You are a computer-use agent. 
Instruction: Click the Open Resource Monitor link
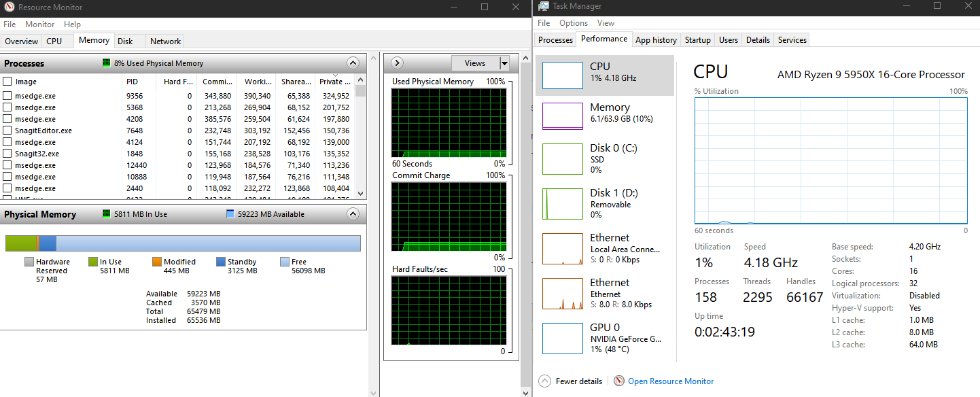click(x=671, y=381)
